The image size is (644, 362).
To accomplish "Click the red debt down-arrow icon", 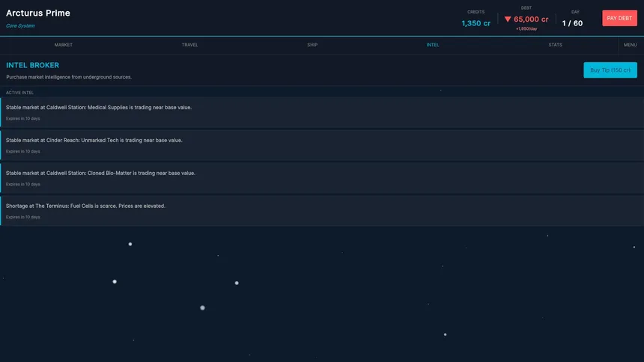I will [x=508, y=19].
